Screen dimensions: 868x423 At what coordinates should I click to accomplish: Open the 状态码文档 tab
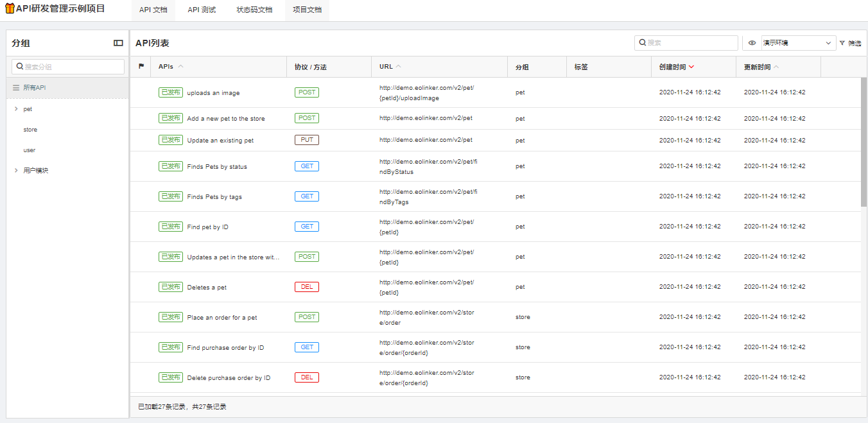click(254, 10)
